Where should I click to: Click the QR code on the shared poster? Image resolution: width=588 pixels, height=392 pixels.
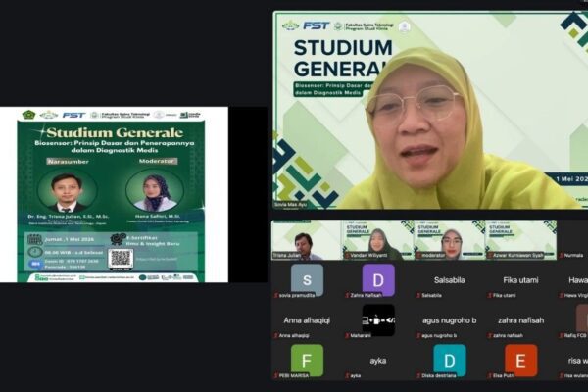coord(121,259)
